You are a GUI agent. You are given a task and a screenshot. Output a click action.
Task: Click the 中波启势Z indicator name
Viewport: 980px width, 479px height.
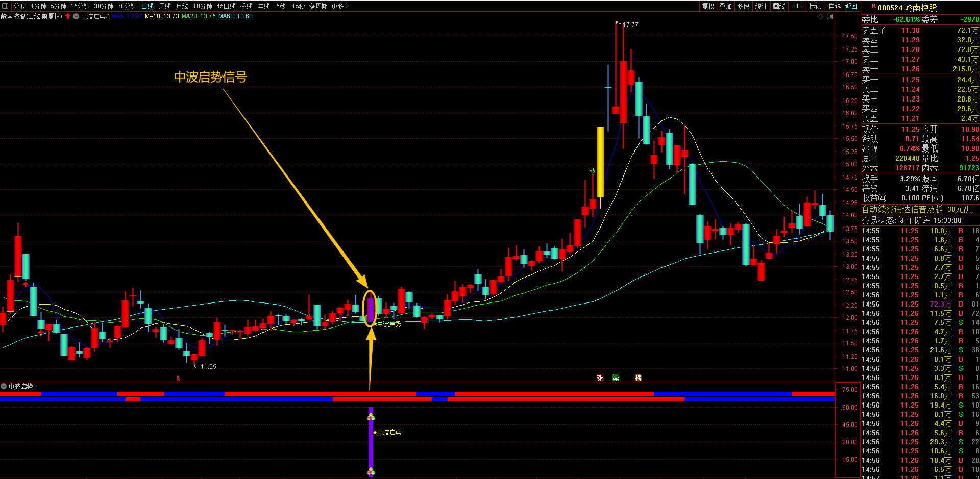[x=95, y=16]
